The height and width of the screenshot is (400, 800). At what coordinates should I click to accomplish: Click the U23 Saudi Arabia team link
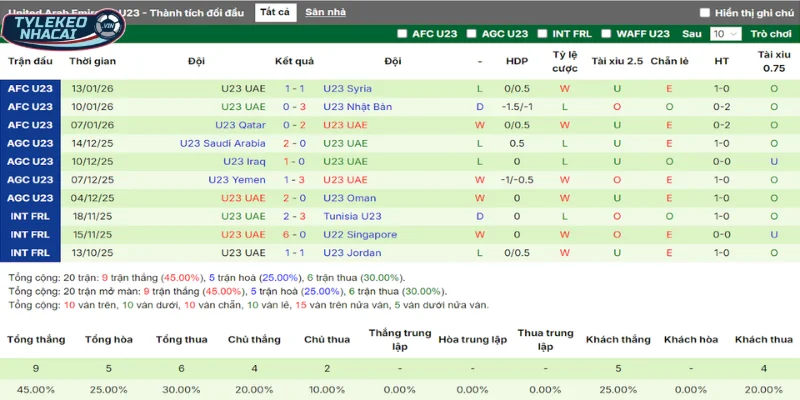coord(222,143)
